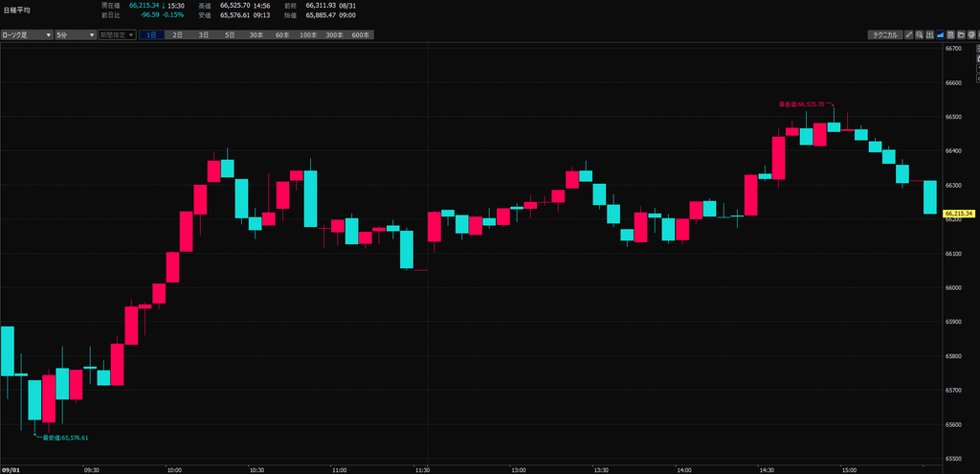Image resolution: width=980 pixels, height=474 pixels.
Task: Click the yellow 66,215.34 current price marker
Action: click(959, 214)
